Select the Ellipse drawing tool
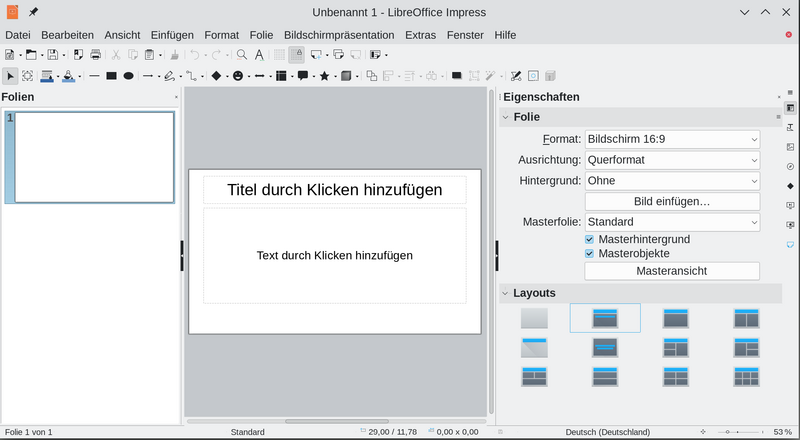Image resolution: width=800 pixels, height=440 pixels. tap(129, 76)
